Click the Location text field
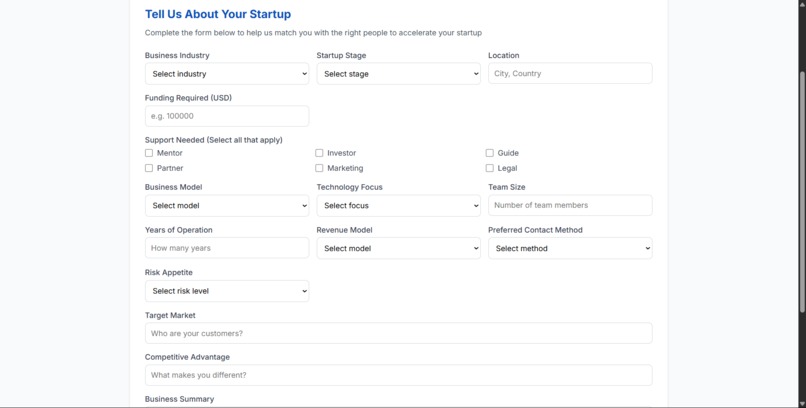The width and height of the screenshot is (806, 408). (570, 74)
